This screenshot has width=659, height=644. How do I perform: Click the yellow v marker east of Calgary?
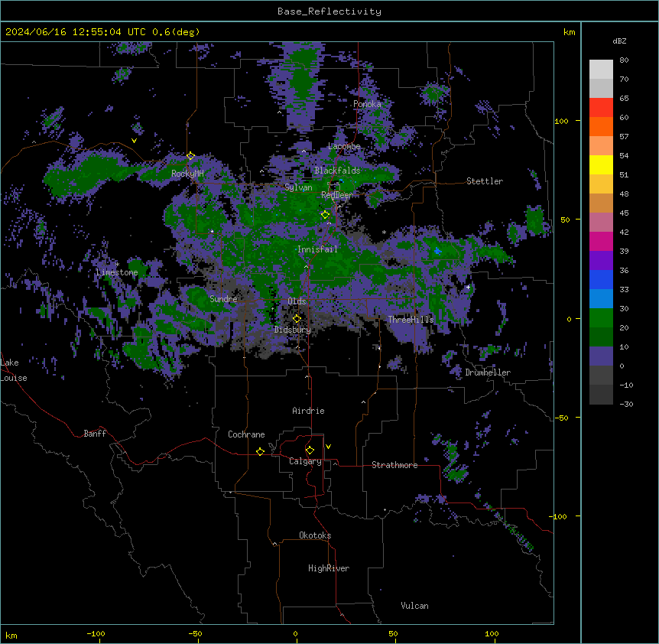point(328,447)
